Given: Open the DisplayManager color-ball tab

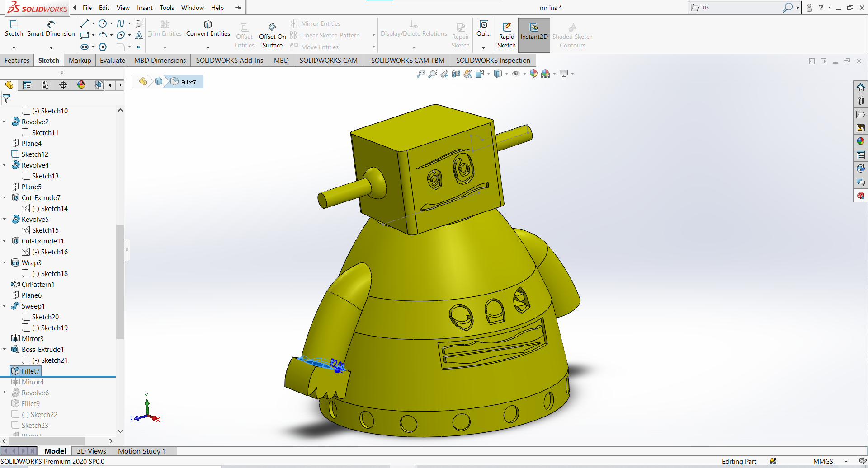Looking at the screenshot, I should click(x=81, y=85).
